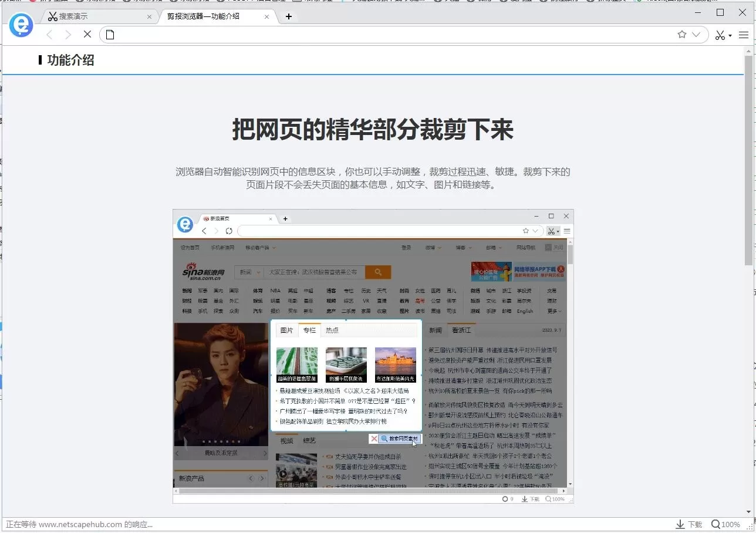
Task: Open the hamburger main menu
Action: [743, 35]
